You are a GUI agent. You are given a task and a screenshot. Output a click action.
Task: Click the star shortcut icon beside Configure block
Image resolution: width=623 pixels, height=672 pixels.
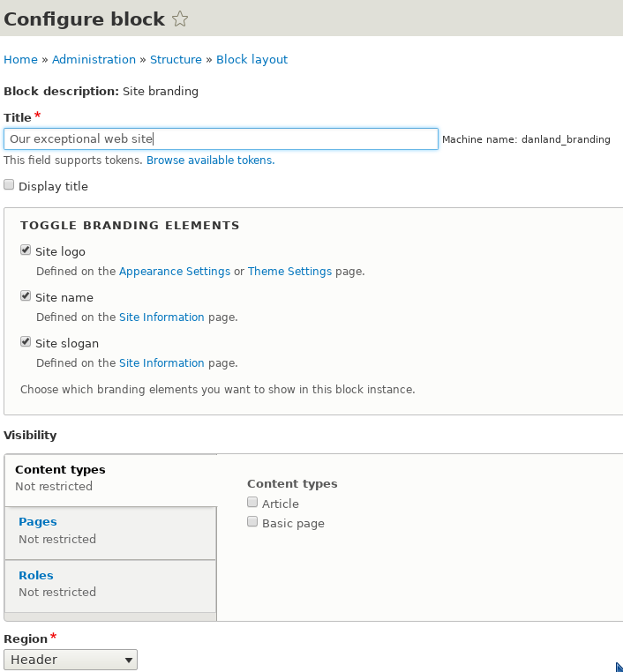click(180, 19)
